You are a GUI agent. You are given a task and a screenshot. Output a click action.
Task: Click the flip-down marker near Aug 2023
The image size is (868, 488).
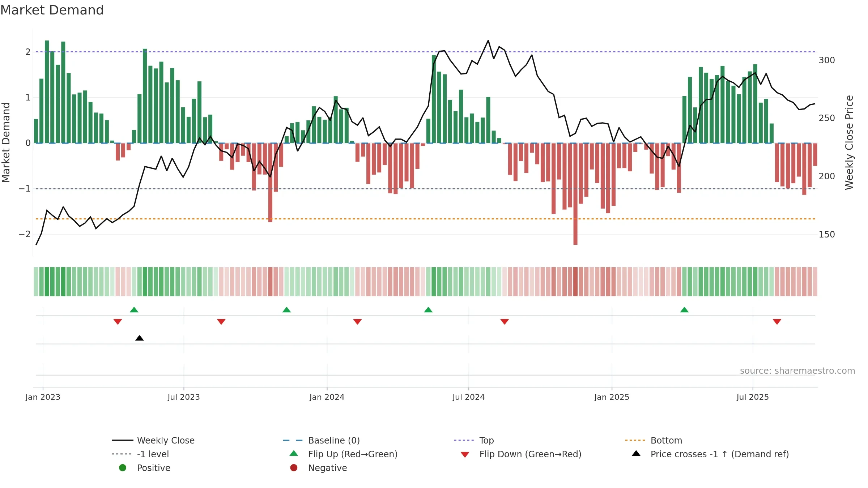click(x=221, y=322)
